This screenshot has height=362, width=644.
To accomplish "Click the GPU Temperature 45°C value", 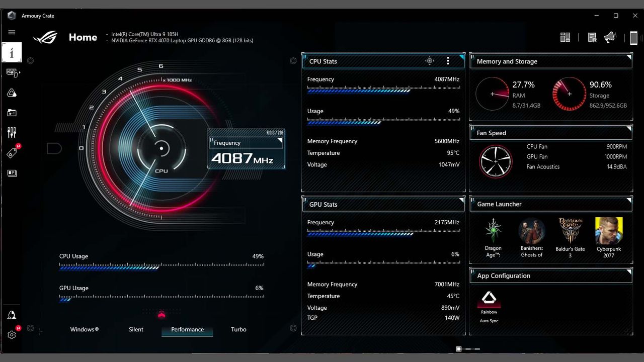I will [x=453, y=296].
